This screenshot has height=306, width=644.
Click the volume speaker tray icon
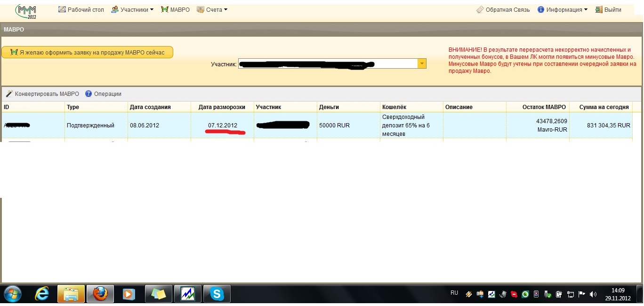(x=593, y=295)
